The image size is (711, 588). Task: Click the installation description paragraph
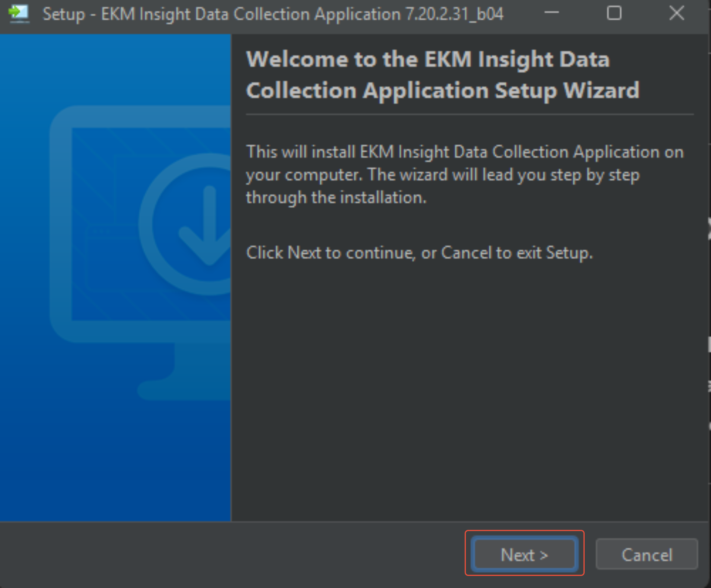464,174
